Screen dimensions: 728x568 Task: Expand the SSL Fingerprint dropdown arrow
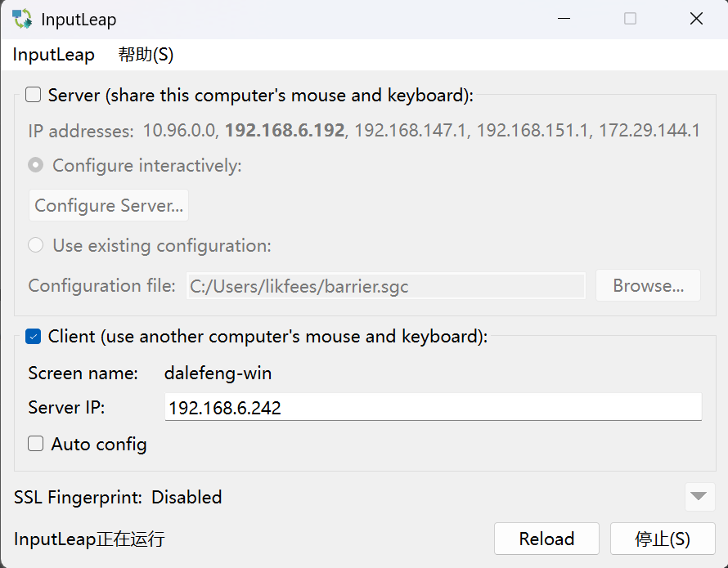pyautogui.click(x=699, y=496)
